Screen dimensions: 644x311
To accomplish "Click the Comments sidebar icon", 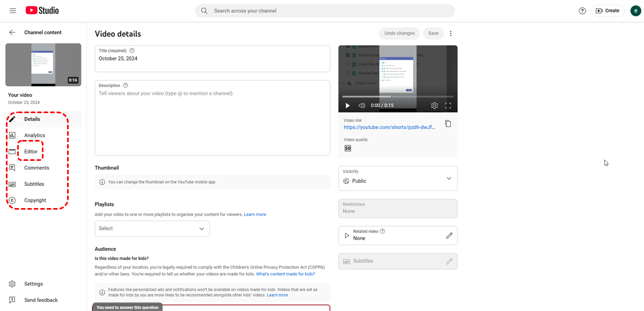I will (12, 168).
